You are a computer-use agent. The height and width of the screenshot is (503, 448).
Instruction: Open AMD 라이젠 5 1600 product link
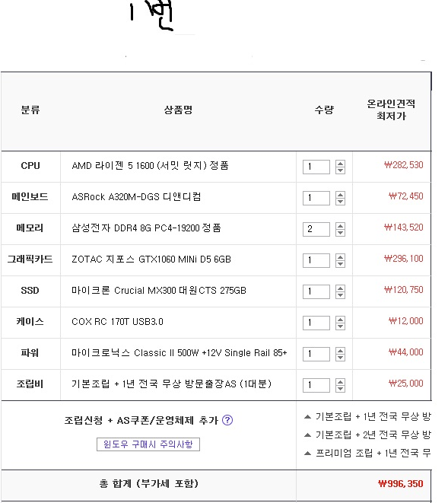coord(150,166)
